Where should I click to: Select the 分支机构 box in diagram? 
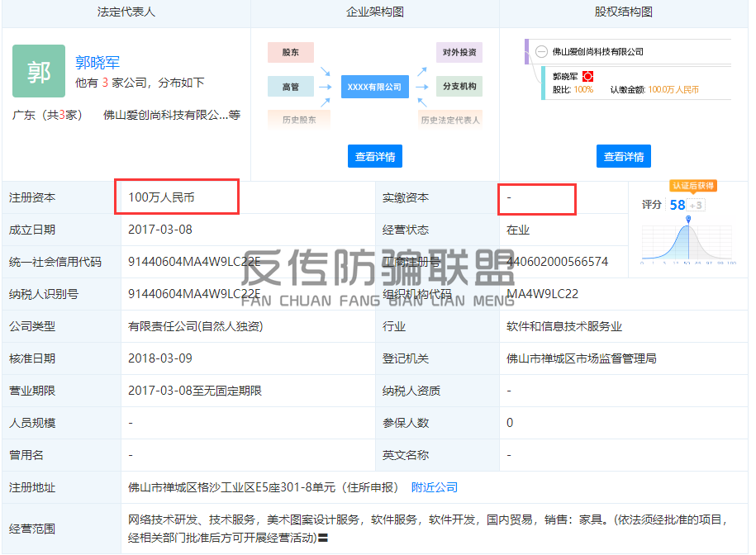[x=459, y=87]
